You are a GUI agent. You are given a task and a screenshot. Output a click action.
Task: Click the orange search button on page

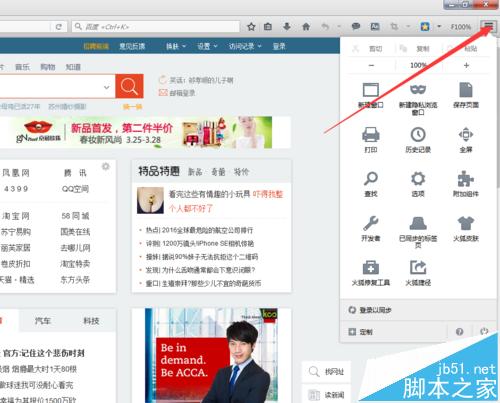click(x=129, y=86)
